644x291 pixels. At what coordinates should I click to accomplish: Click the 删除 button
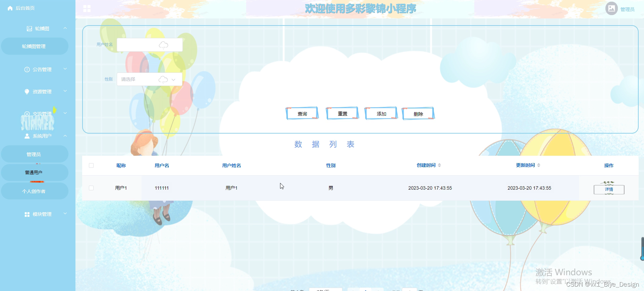[x=418, y=114]
